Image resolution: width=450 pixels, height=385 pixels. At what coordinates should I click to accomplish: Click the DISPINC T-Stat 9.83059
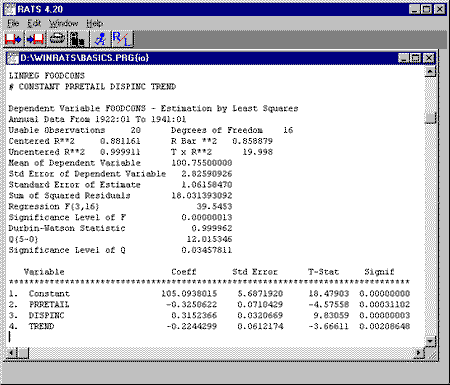(331, 315)
